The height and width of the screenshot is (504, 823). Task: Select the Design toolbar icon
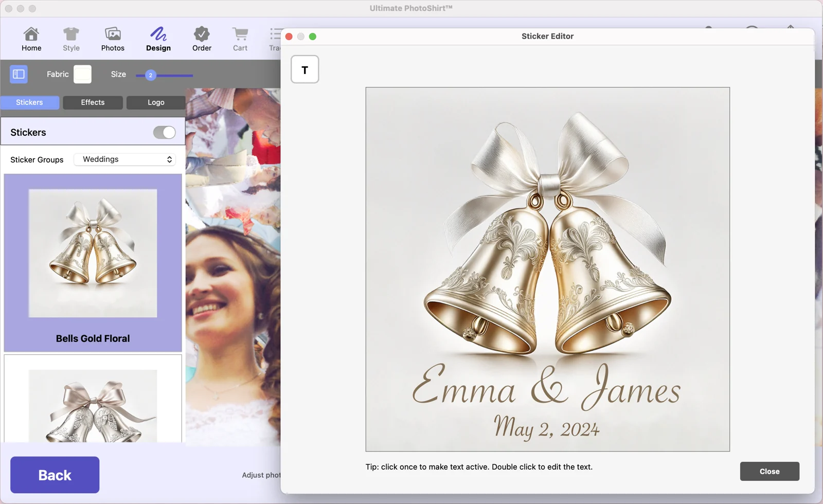point(158,39)
